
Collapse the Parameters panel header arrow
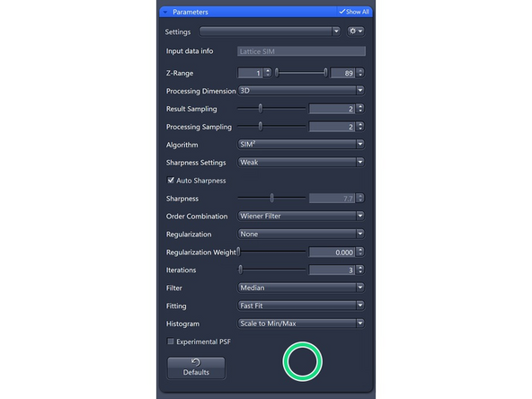(165, 13)
